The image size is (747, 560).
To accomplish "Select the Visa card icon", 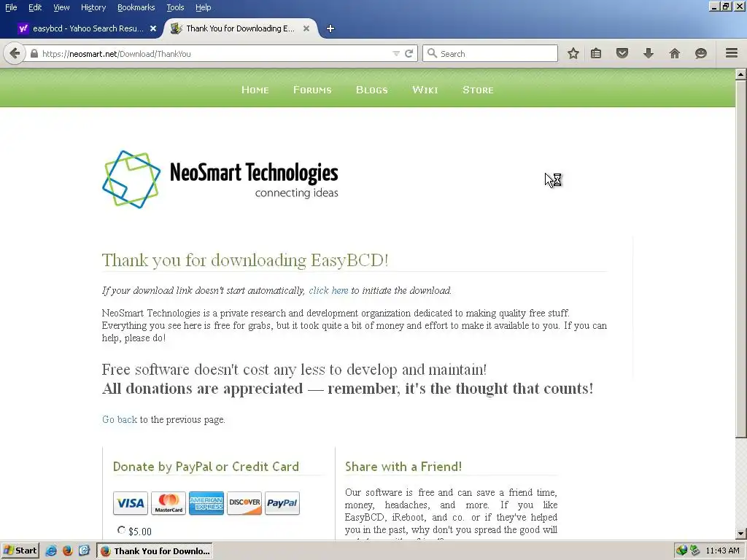I will pyautogui.click(x=131, y=503).
